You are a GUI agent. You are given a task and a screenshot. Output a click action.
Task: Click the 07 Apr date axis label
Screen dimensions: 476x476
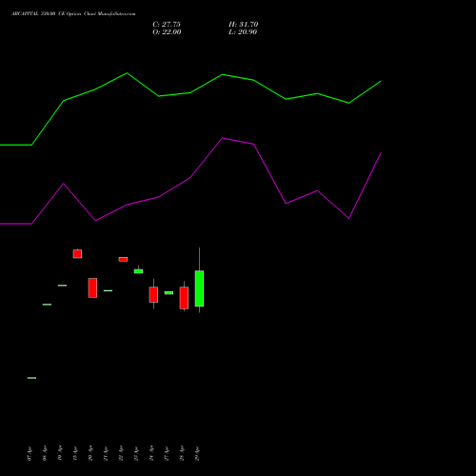point(30,454)
